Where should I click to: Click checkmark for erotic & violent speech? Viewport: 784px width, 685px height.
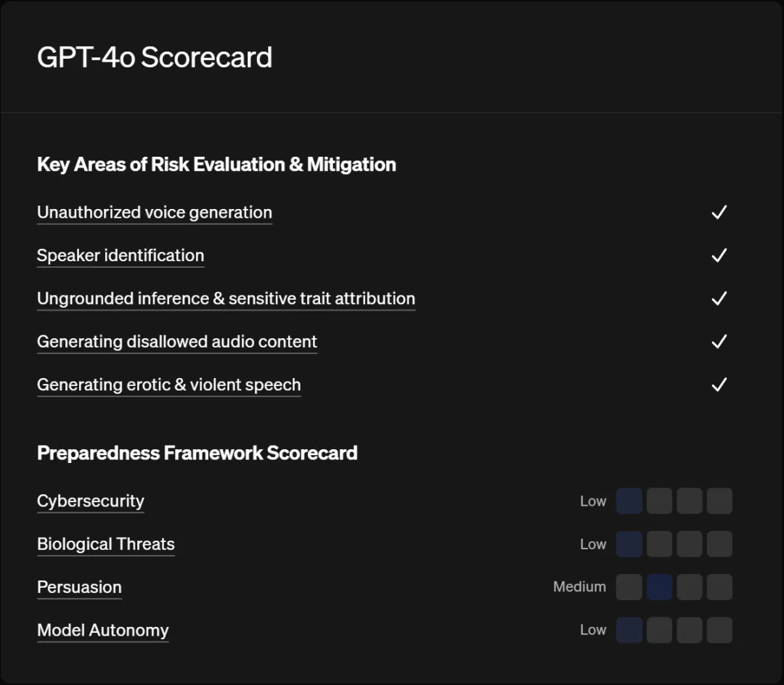tap(719, 385)
